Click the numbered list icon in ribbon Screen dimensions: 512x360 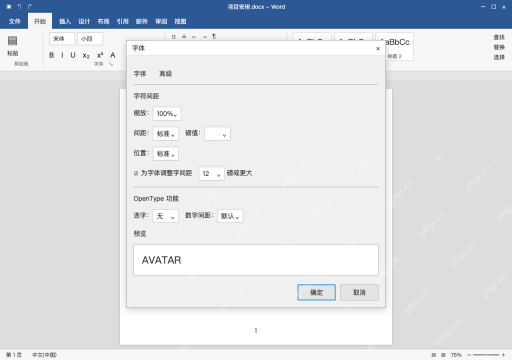point(184,37)
